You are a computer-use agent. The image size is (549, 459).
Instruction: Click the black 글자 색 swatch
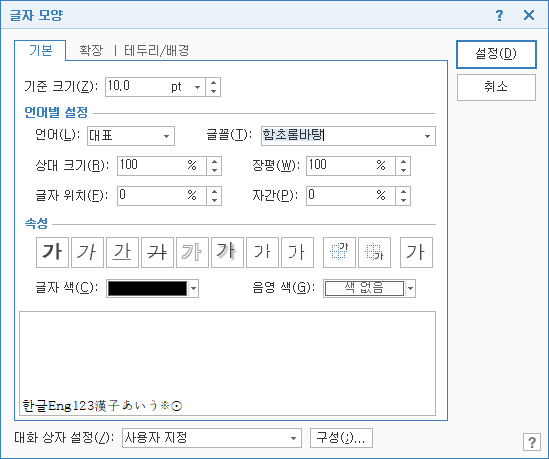(x=147, y=288)
